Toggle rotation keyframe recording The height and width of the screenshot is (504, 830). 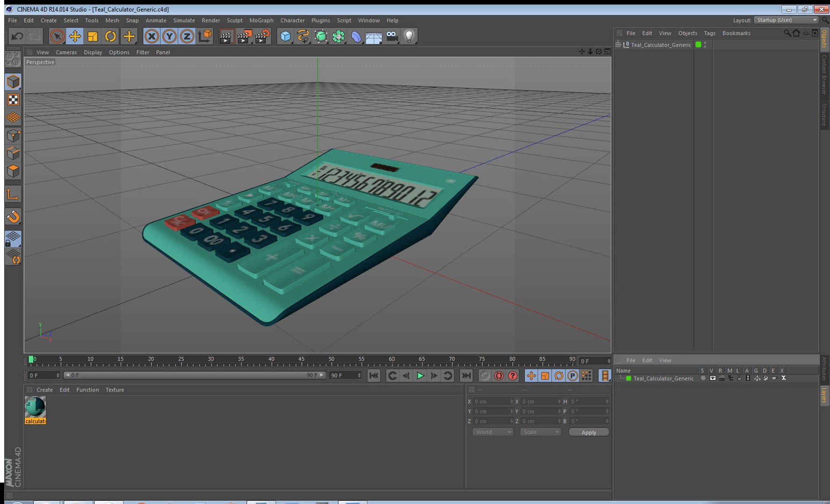coord(559,376)
